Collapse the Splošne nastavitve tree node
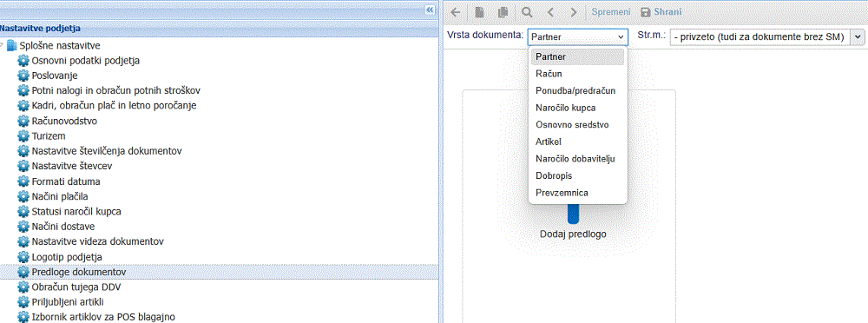Screen dimensions: 868x323 3,45
